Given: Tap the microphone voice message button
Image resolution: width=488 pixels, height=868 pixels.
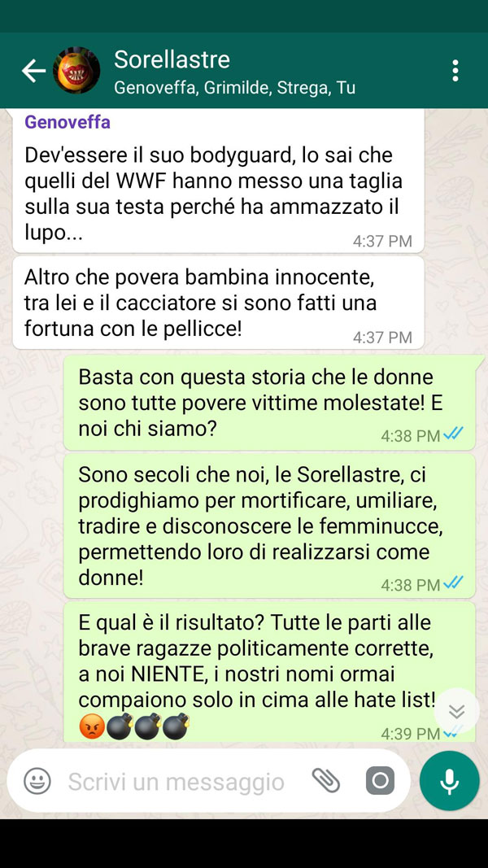Looking at the screenshot, I should pyautogui.click(x=449, y=781).
